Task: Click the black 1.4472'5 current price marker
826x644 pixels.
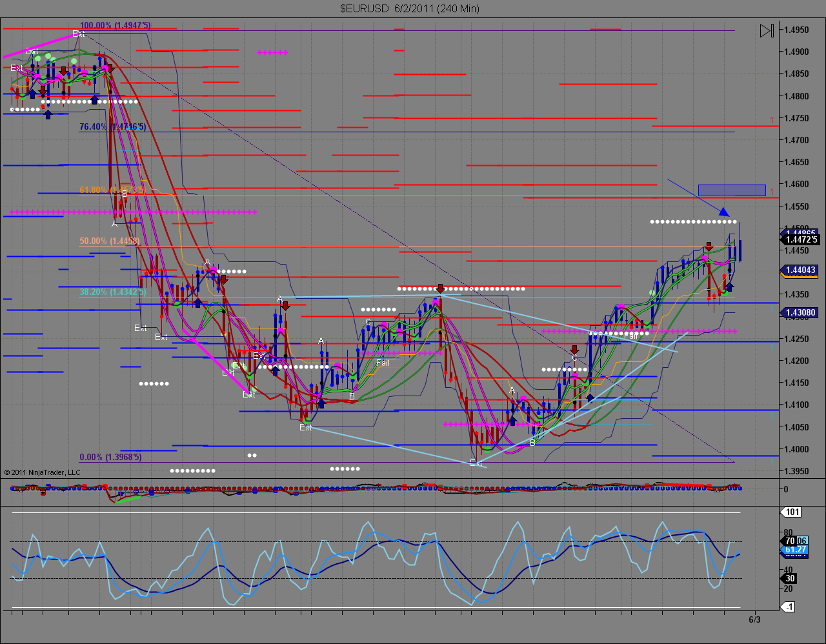Action: (x=801, y=240)
